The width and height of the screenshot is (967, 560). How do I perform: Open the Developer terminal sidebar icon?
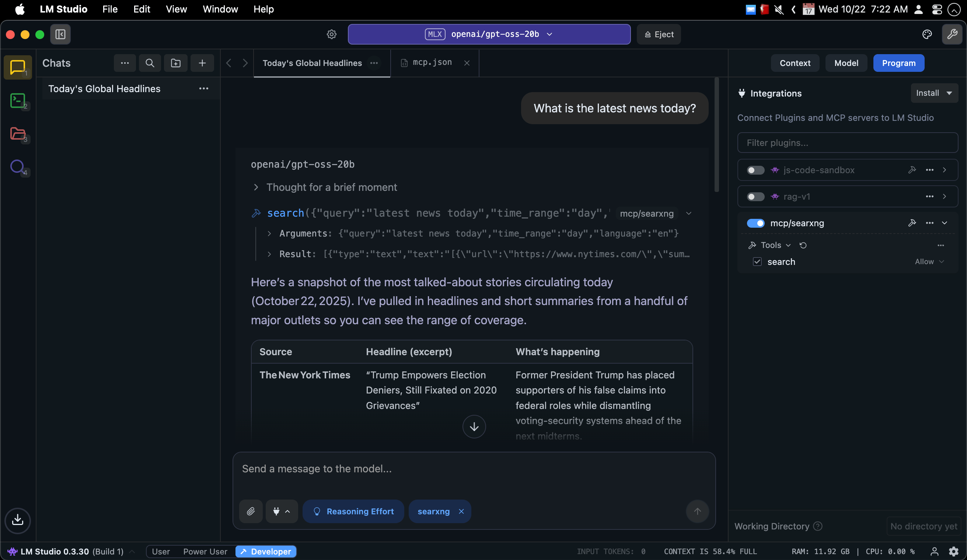click(18, 101)
